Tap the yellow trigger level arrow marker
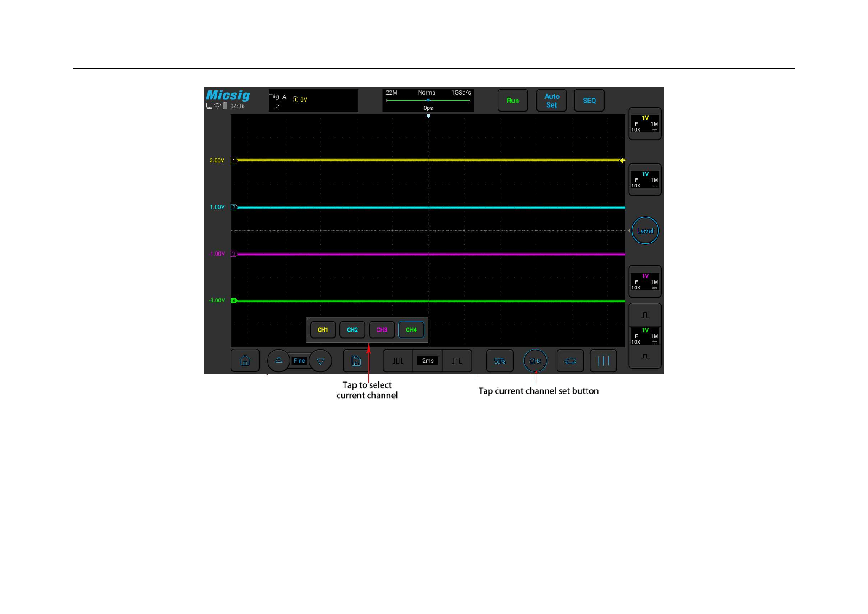868x614 pixels. (622, 160)
